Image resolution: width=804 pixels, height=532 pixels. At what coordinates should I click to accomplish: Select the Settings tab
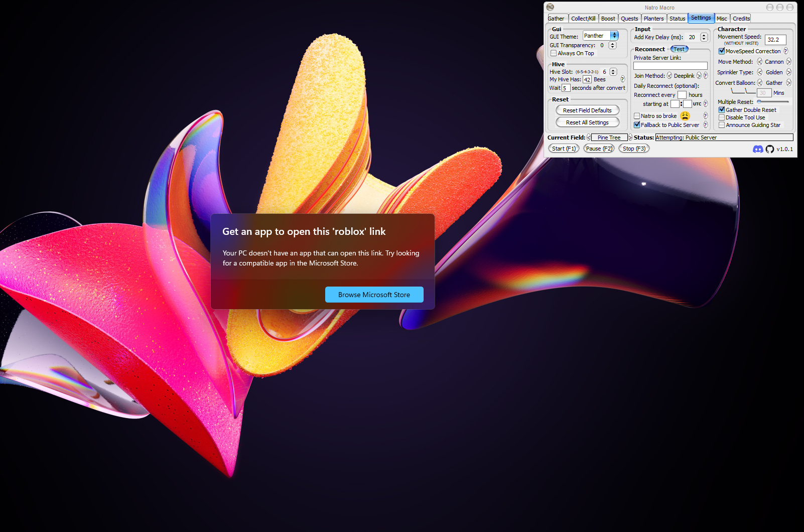701,18
